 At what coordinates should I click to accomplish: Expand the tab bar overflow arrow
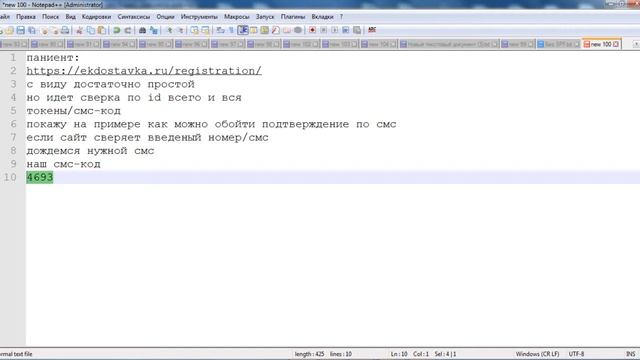coord(636,44)
